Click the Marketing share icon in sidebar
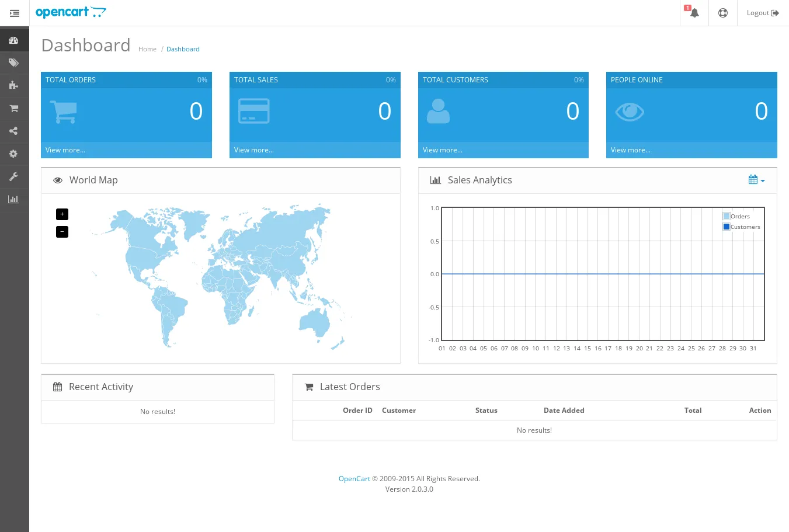 click(x=14, y=131)
